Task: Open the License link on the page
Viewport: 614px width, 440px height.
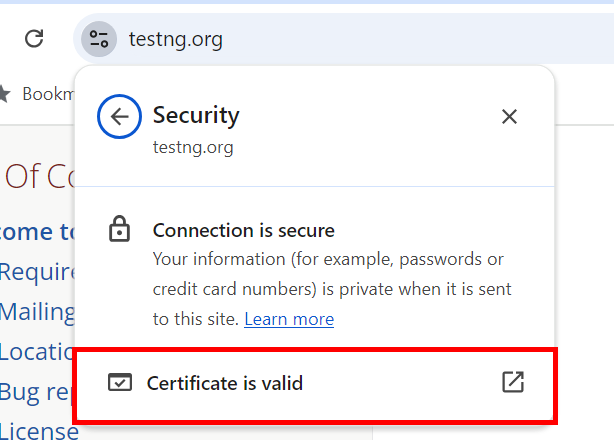Action: [38, 431]
